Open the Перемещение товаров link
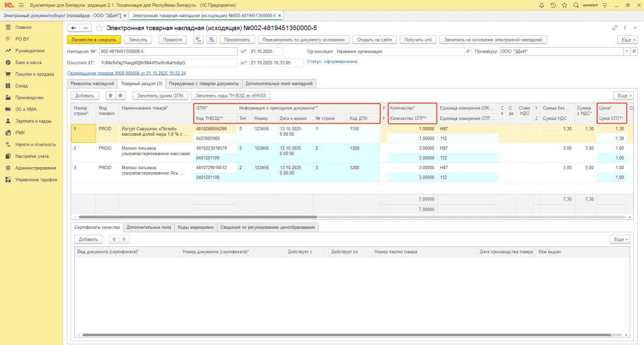This screenshot has height=345, width=644. [x=126, y=74]
